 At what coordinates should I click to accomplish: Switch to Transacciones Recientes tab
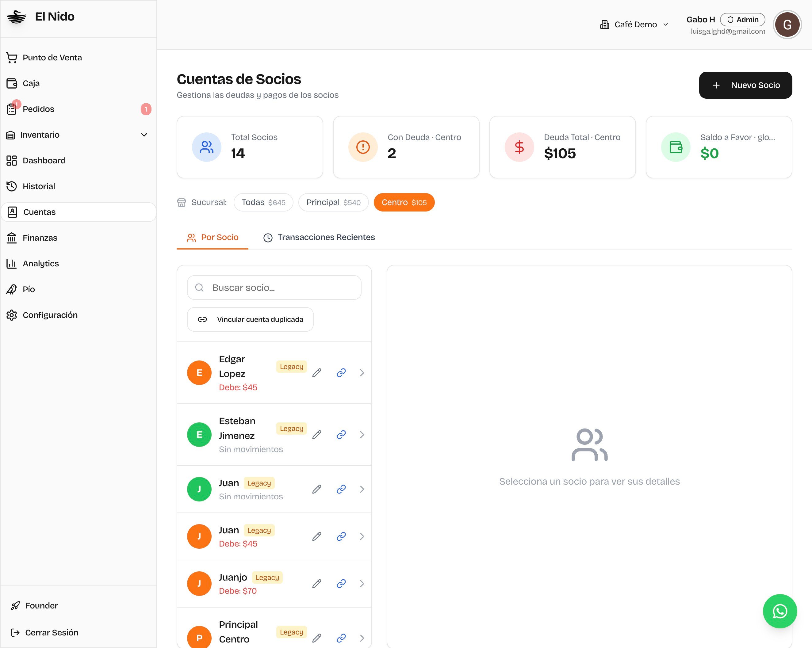319,238
